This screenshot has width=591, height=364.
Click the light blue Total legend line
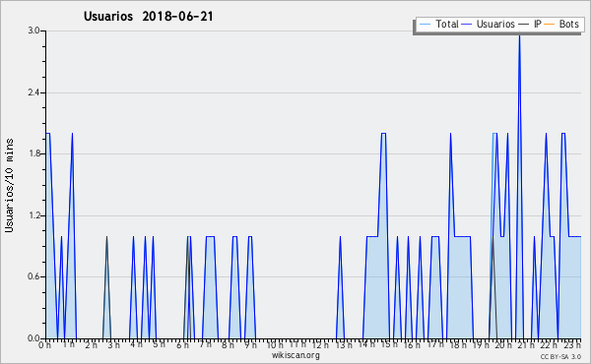425,25
